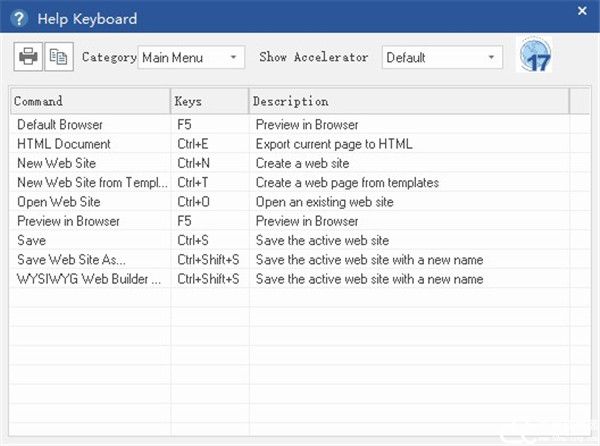
Task: Click the copy to clipboard icon
Action: (59, 57)
